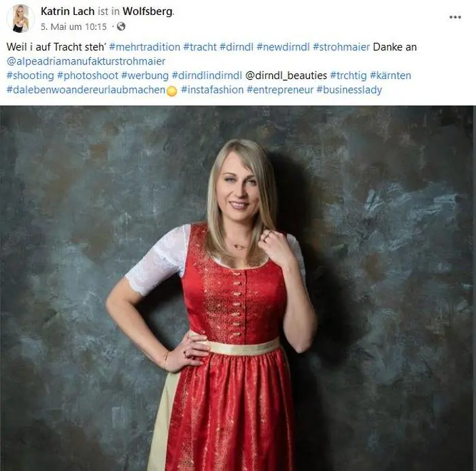This screenshot has height=471, width=476.
Task: Open the #tracht hashtag
Action: pyautogui.click(x=200, y=47)
